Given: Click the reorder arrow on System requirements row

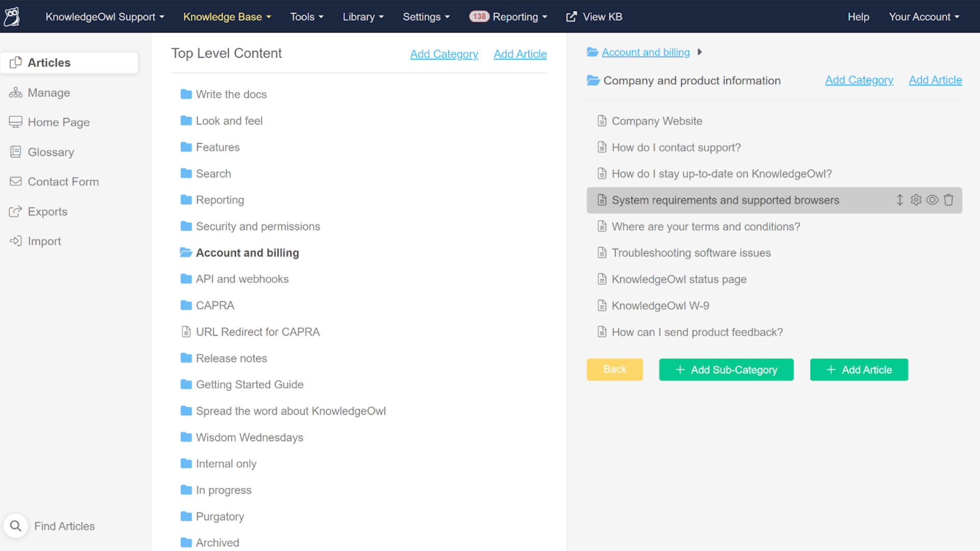Looking at the screenshot, I should point(900,200).
